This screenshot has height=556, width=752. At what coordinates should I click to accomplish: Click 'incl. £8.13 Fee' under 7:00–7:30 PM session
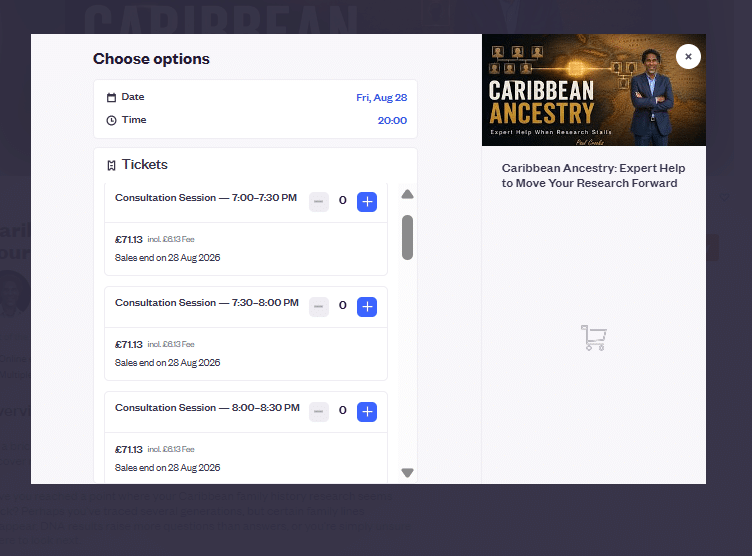171,239
